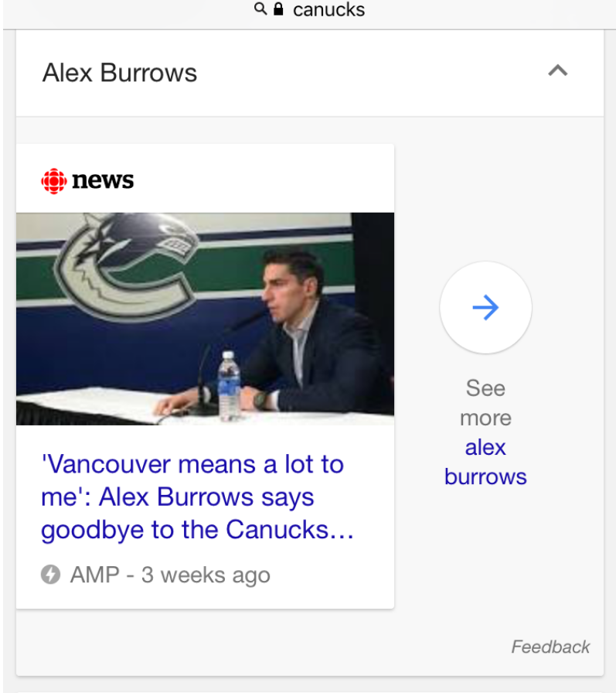This screenshot has height=693, width=616.
Task: Collapse the Alex Burrows section chevron
Action: pyautogui.click(x=557, y=71)
